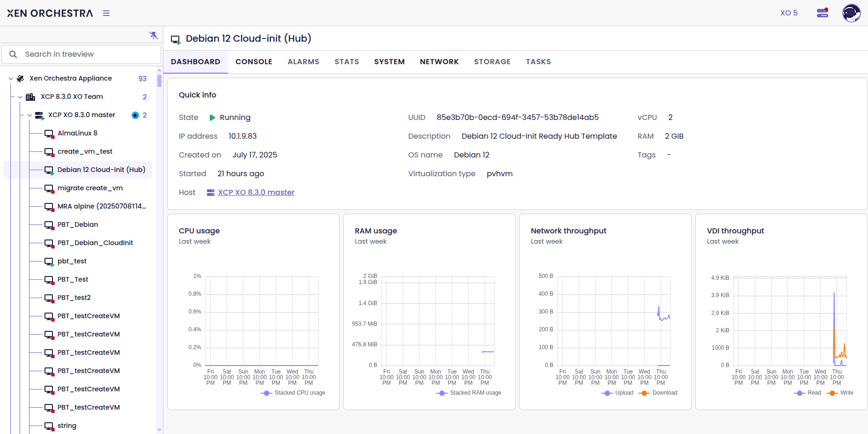Collapse the XCP XO 8.3.0 master host
The image size is (868, 434).
click(29, 115)
